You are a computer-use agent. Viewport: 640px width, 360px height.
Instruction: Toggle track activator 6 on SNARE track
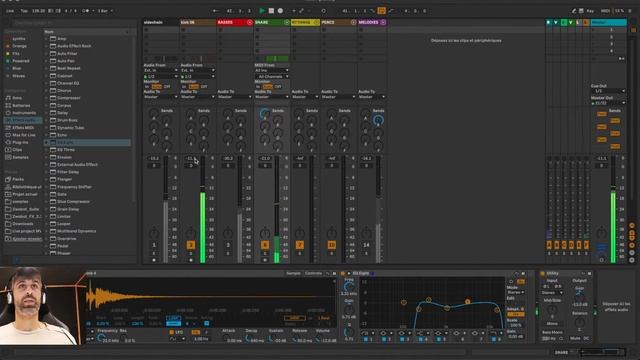click(x=265, y=245)
